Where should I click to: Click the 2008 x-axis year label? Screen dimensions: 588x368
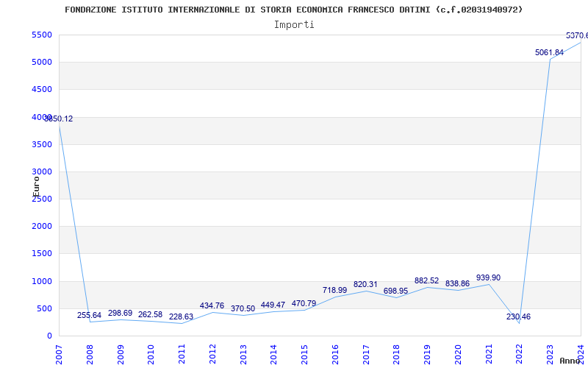[x=90, y=355]
